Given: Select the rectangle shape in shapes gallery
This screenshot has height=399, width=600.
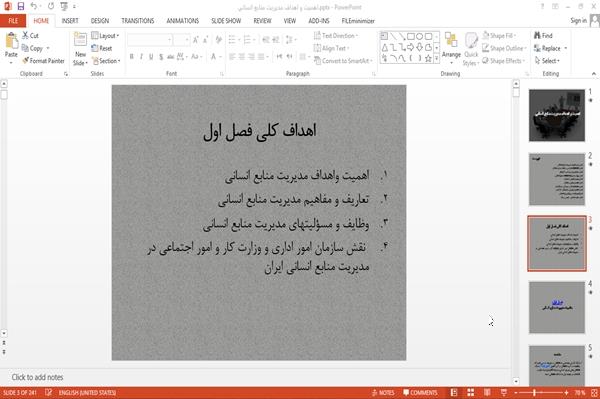Looking at the screenshot, I should pos(411,37).
